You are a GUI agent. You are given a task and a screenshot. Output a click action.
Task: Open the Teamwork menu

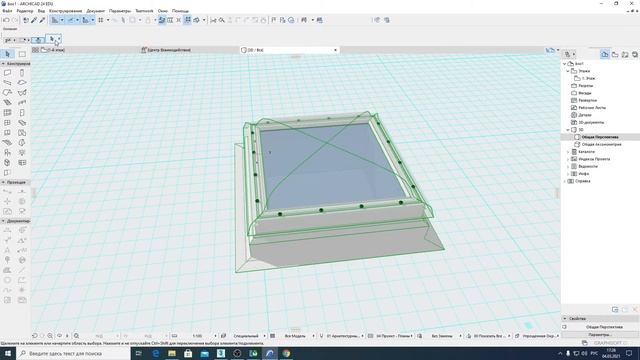144,11
